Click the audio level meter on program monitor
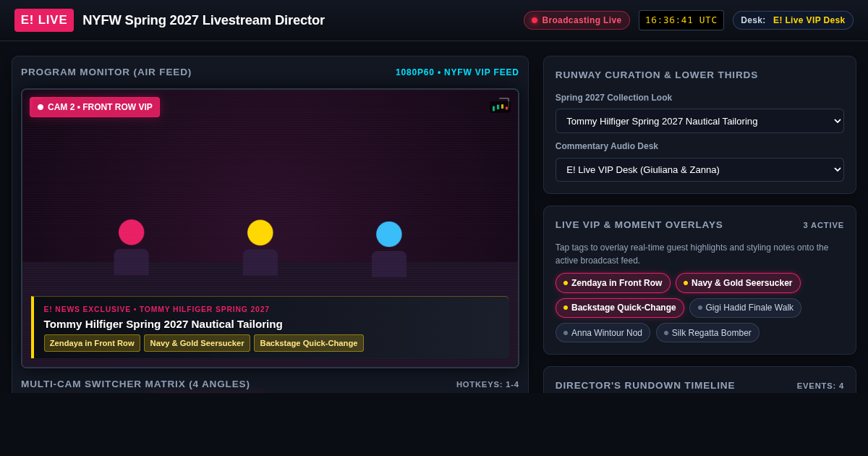 pyautogui.click(x=501, y=106)
